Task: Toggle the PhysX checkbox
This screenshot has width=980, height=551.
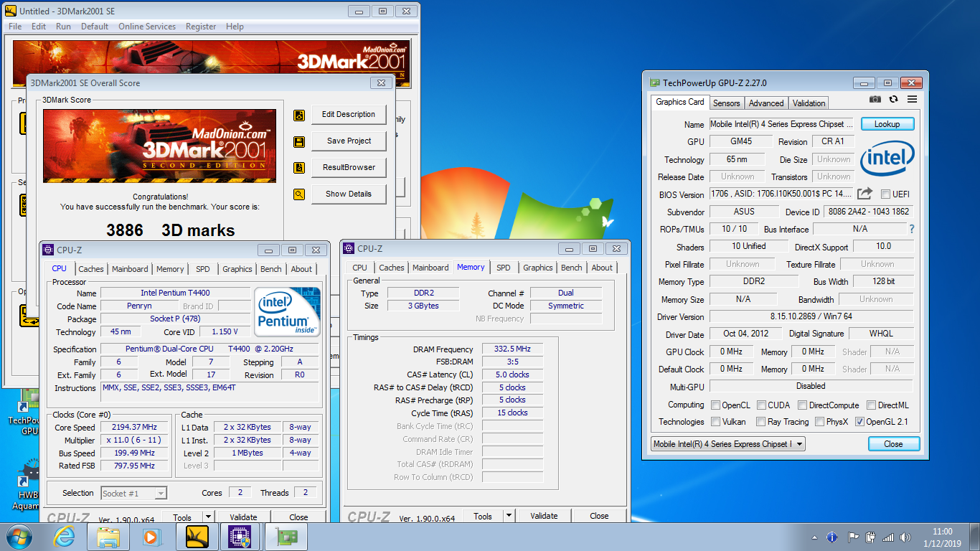Action: pyautogui.click(x=819, y=422)
